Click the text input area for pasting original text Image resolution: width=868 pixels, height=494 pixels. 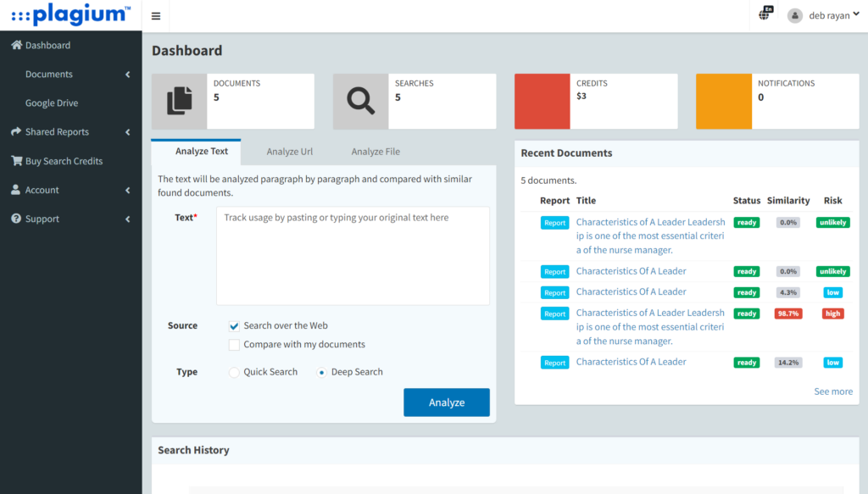353,254
